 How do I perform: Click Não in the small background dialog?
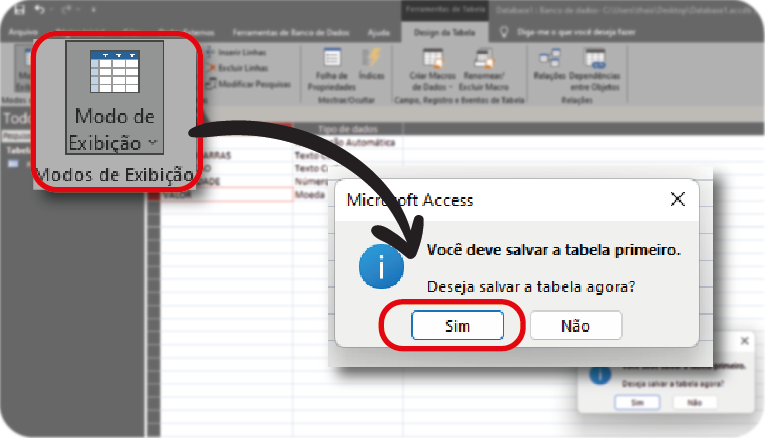pos(694,402)
